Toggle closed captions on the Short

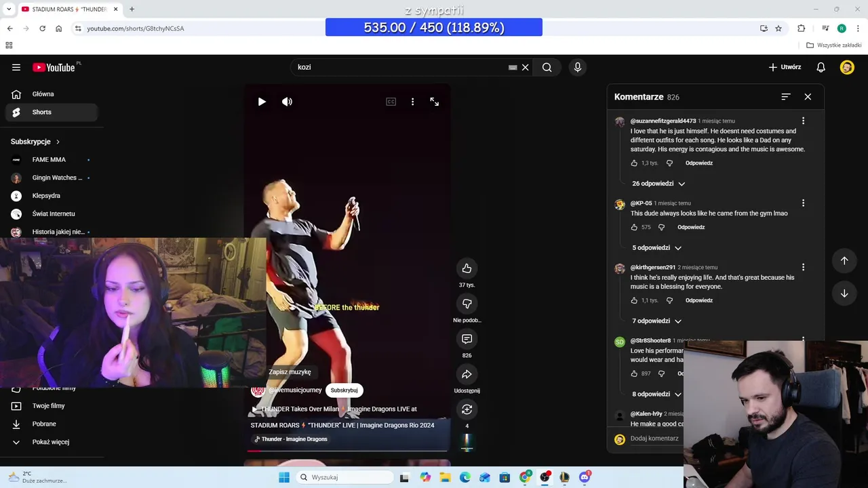(391, 102)
